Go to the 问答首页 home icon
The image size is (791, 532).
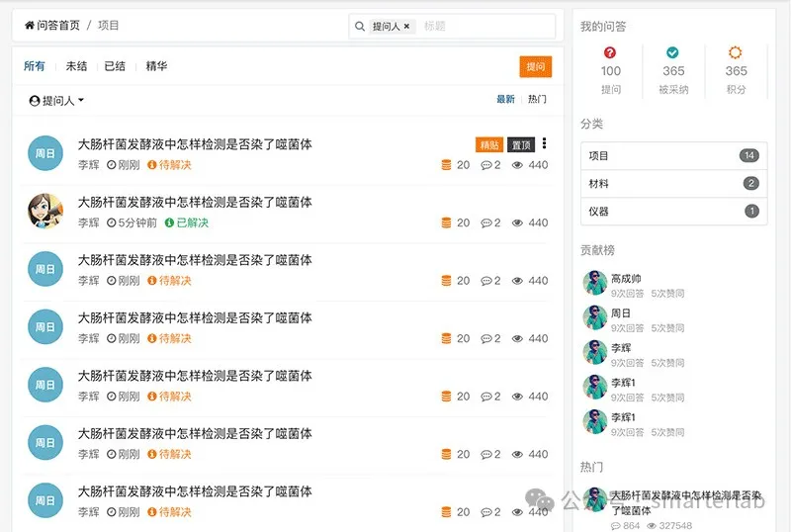pyautogui.click(x=30, y=26)
